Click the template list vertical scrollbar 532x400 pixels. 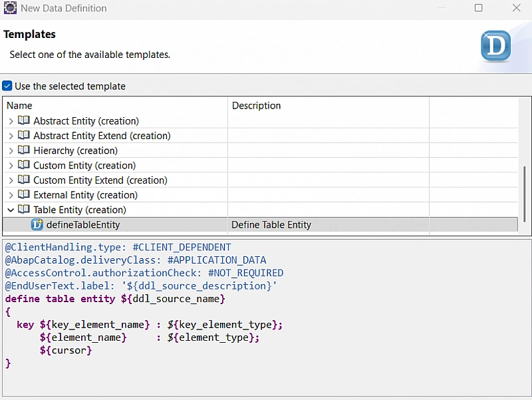point(525,194)
